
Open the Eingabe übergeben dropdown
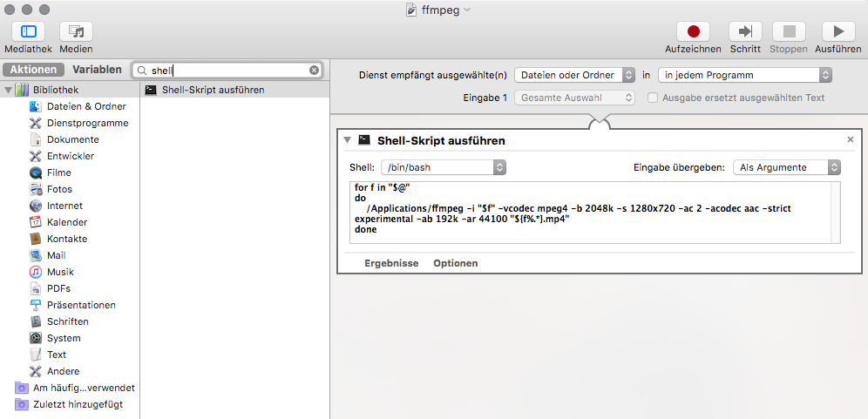[x=787, y=168]
